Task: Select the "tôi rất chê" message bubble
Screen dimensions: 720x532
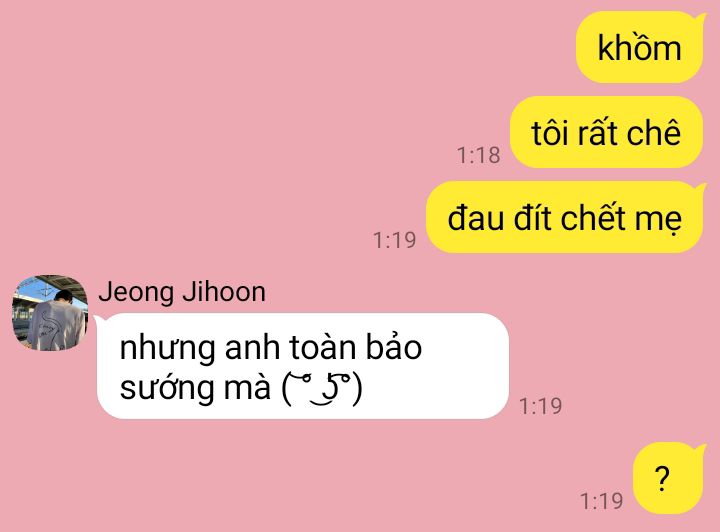Action: [606, 132]
